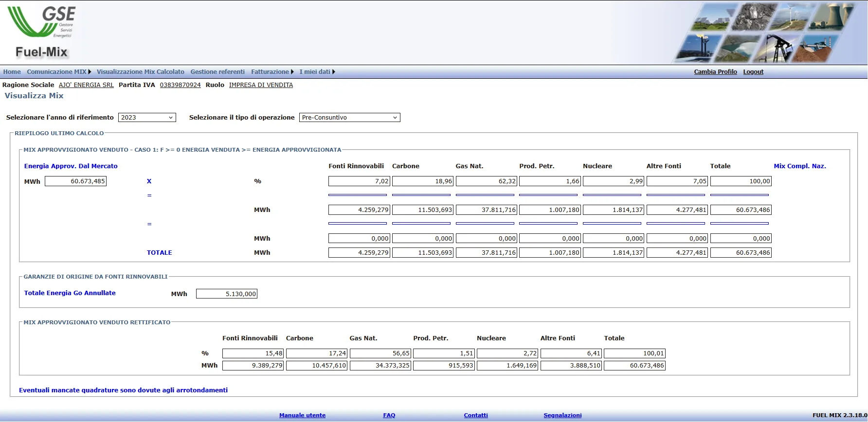Open the Home menu item
Screen dimensions: 868x422
pos(12,72)
